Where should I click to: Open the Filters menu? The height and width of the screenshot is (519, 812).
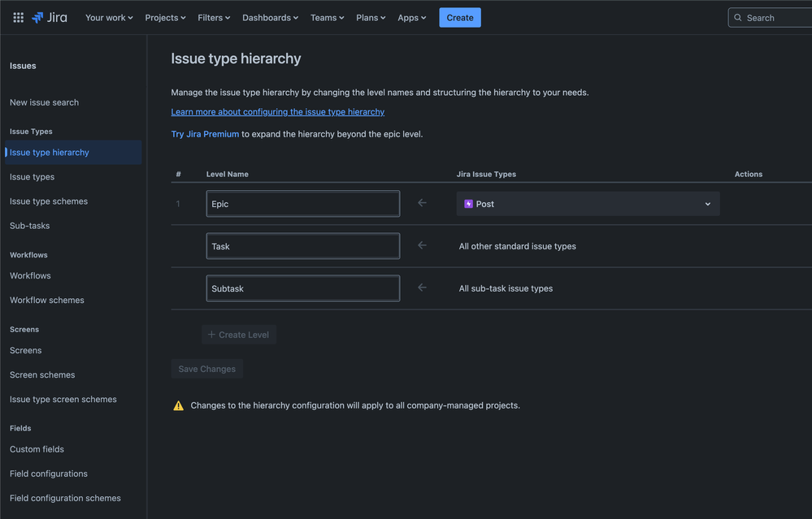tap(214, 18)
